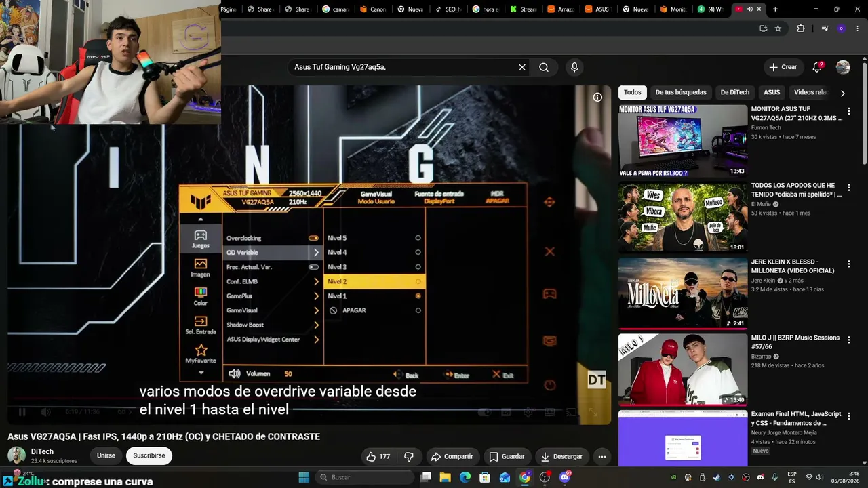Switch to the Canon browser tab
Screen dimensions: 868x488
(x=374, y=9)
